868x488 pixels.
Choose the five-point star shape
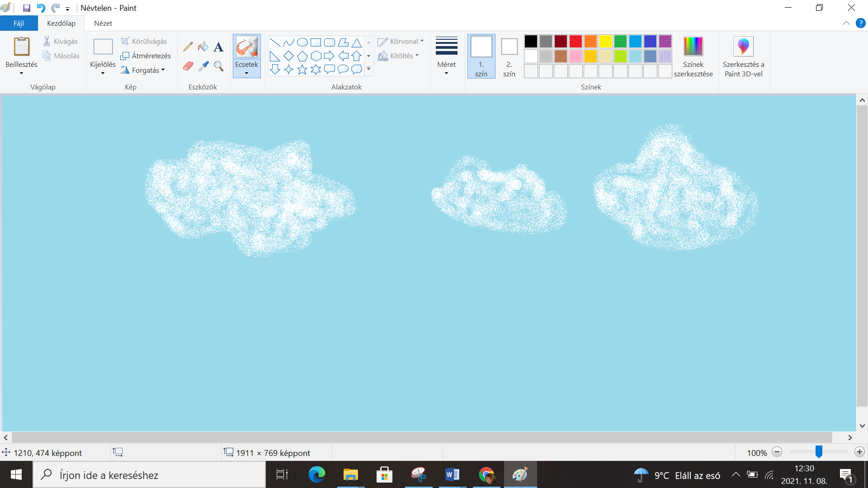(302, 70)
